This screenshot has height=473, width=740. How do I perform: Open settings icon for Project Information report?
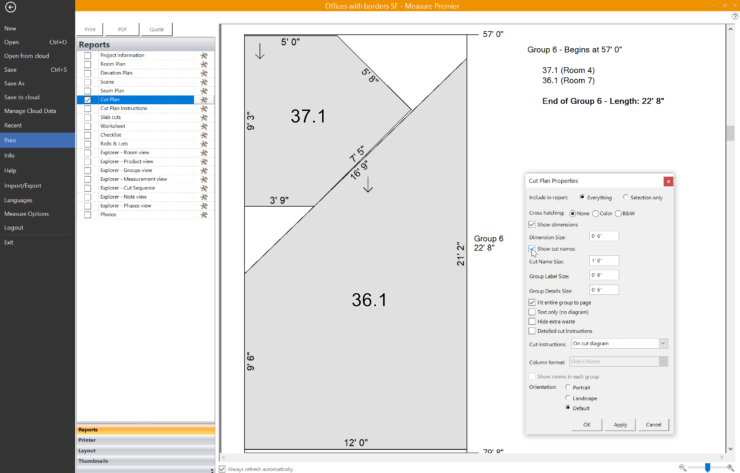(204, 55)
